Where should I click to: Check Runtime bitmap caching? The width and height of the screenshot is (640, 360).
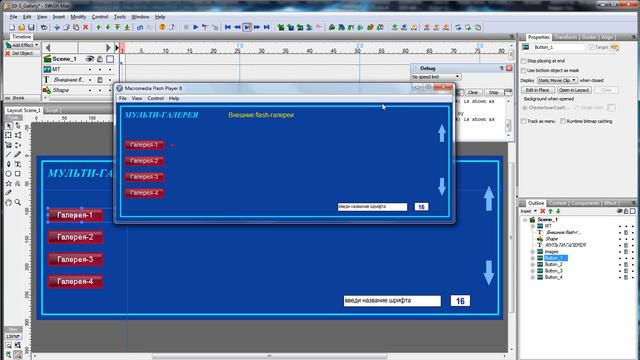(563, 121)
